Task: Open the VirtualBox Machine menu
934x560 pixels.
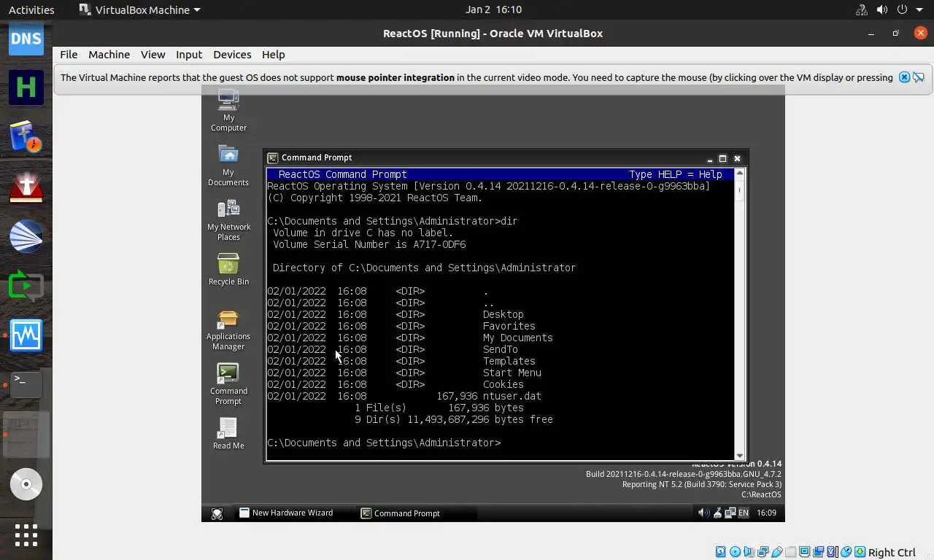Action: 109,55
